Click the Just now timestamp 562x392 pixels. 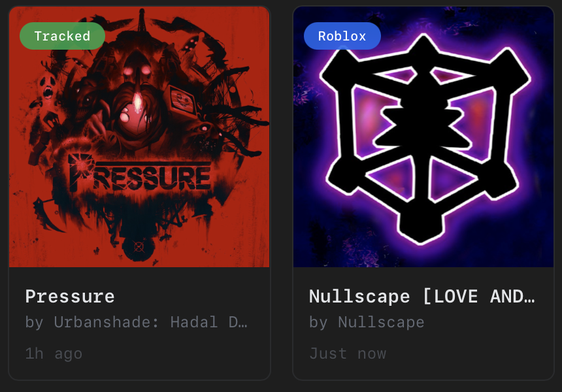pos(348,353)
